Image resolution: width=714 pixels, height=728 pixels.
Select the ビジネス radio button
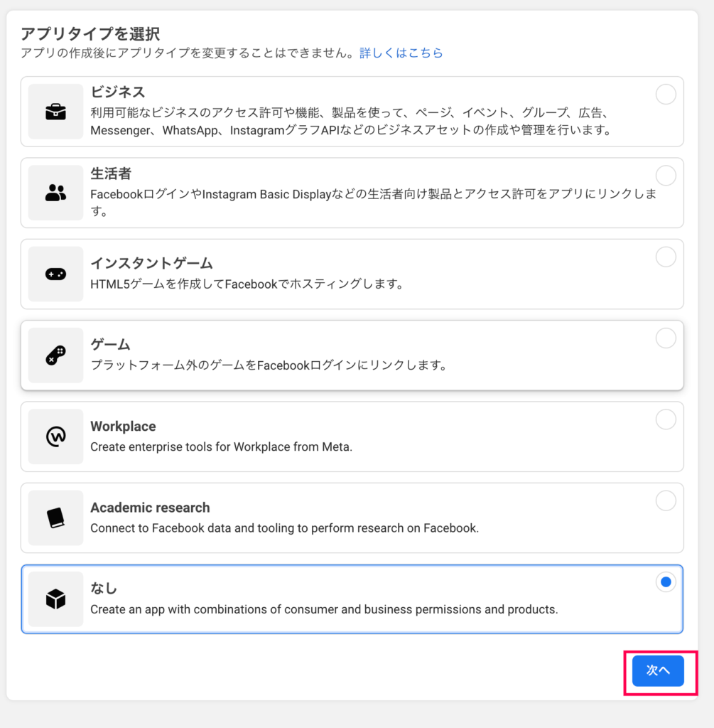(666, 95)
